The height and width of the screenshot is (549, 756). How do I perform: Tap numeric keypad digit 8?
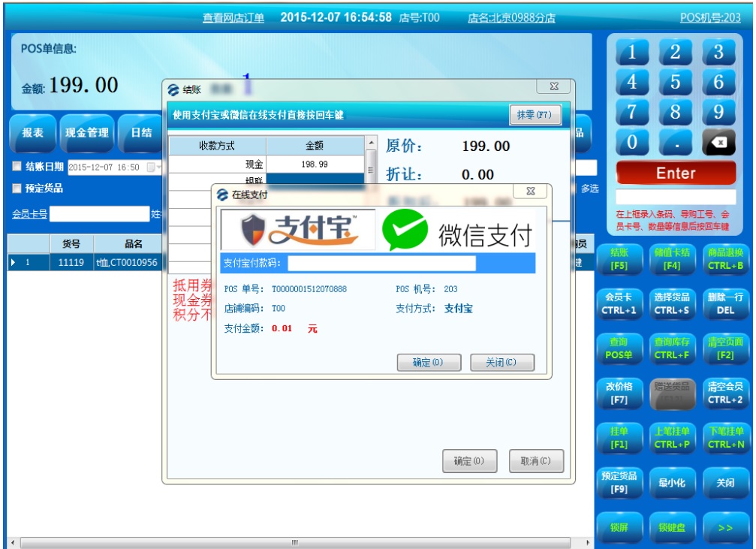click(675, 112)
